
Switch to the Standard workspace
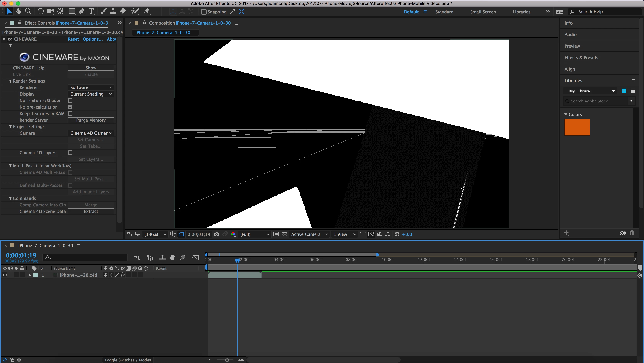(444, 12)
